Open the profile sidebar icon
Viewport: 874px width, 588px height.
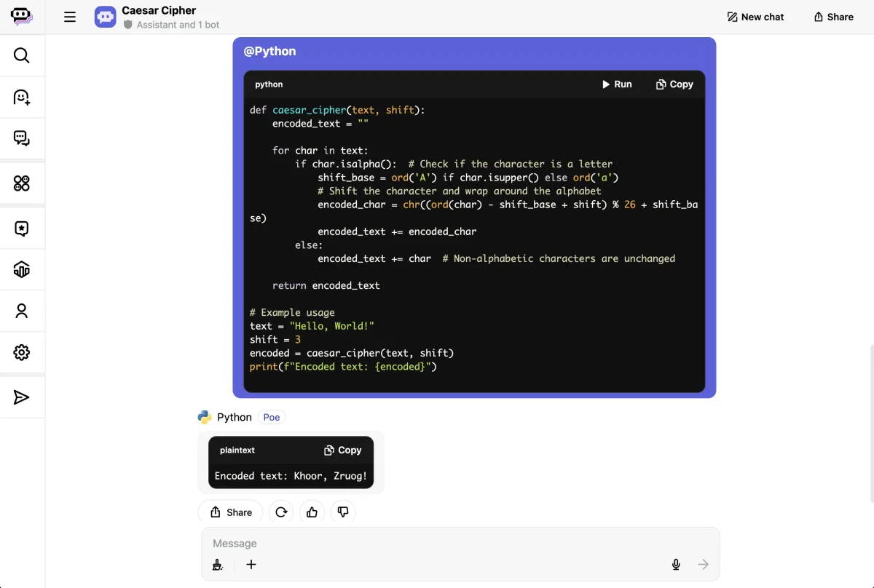click(x=22, y=311)
